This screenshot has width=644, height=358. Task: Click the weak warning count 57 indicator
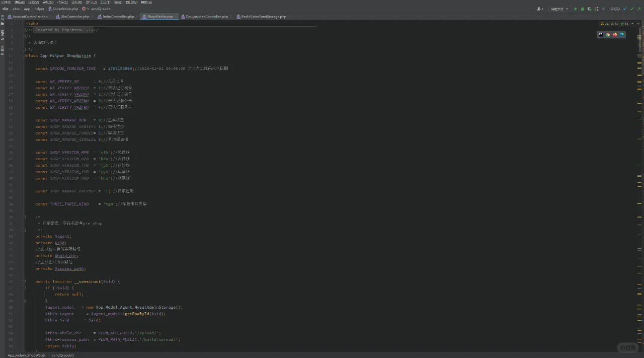[614, 24]
